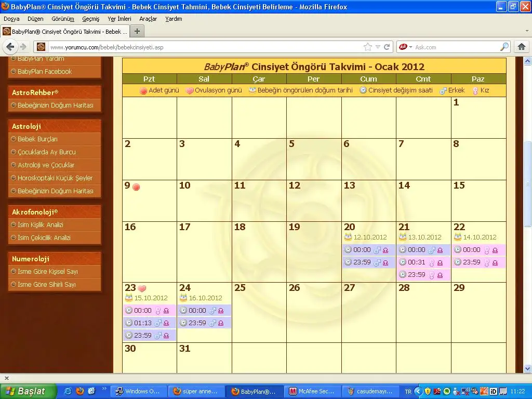Click the 13.10.2012 predicted birth date text

tap(425, 237)
